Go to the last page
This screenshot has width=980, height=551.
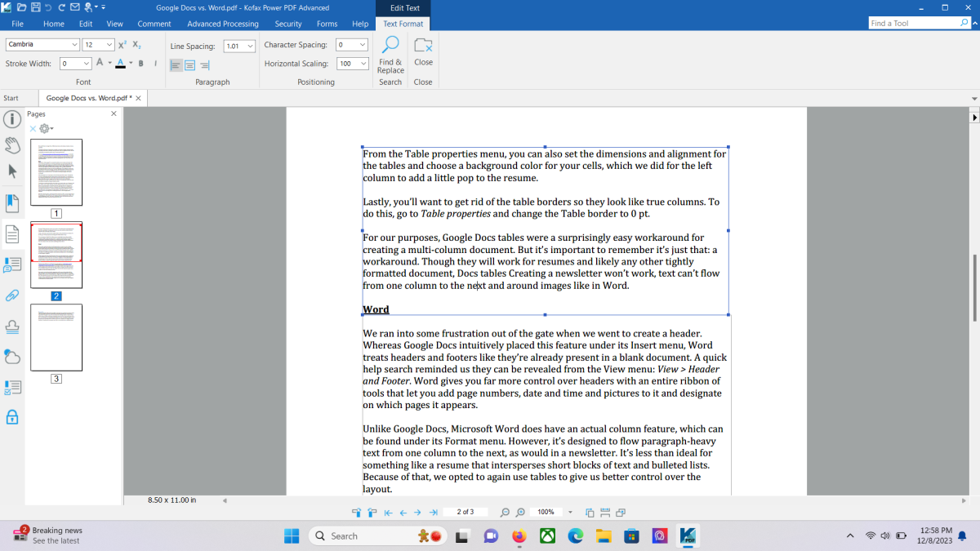[x=433, y=513]
